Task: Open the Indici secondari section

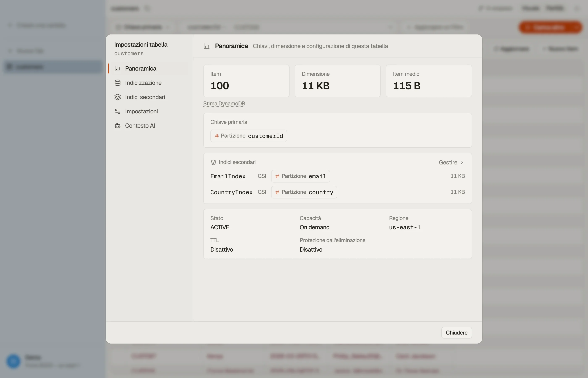Action: coord(148,97)
